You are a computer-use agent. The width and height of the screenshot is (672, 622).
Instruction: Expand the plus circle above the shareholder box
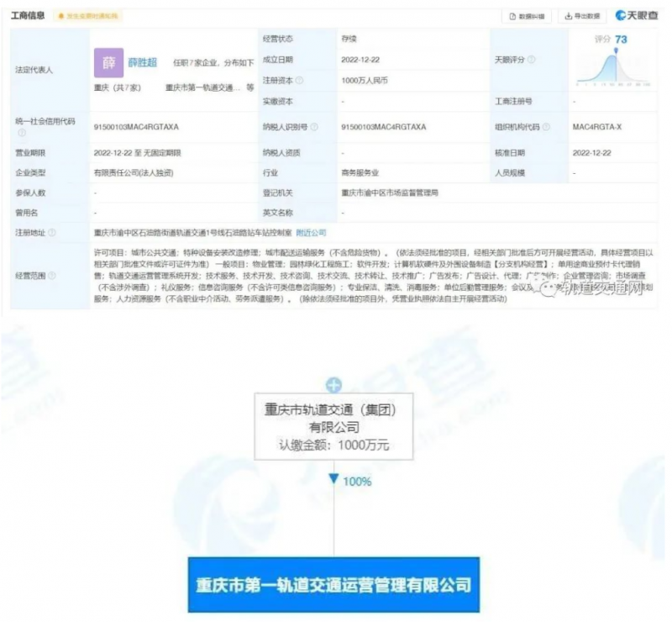333,385
